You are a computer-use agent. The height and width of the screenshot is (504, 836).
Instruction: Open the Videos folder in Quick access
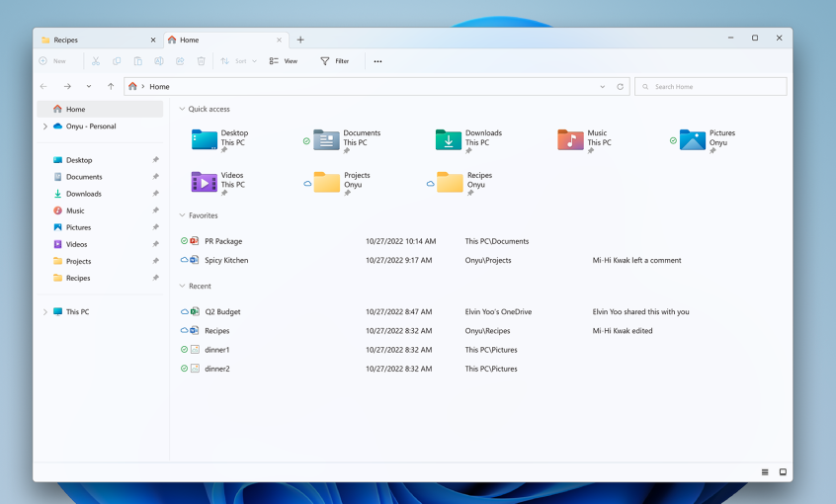(x=205, y=182)
